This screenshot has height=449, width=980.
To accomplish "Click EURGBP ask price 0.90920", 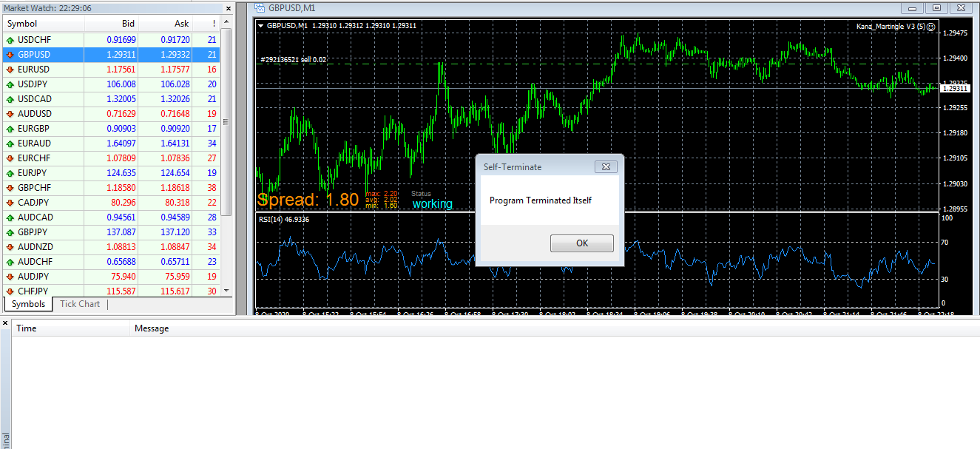I will tap(175, 129).
